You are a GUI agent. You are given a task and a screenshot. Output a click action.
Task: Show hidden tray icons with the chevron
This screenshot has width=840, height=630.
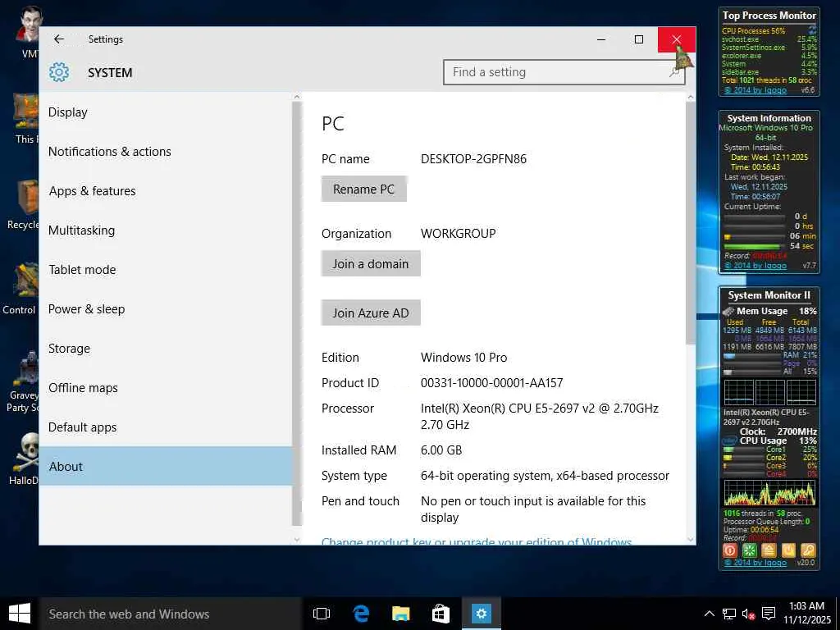tap(709, 614)
